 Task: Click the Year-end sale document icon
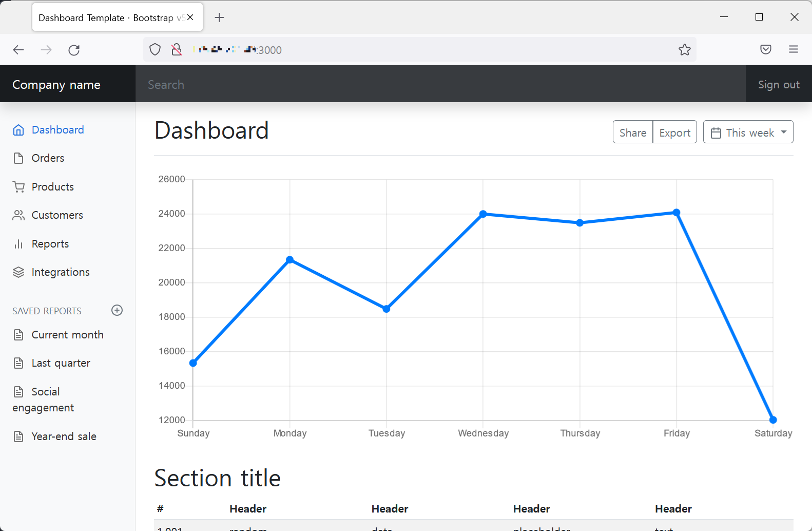pos(18,437)
